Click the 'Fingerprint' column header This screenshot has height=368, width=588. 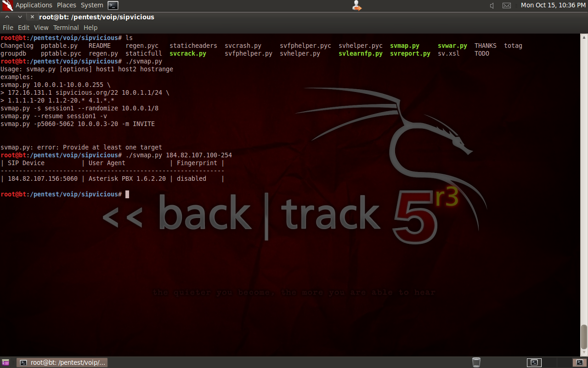coord(197,163)
